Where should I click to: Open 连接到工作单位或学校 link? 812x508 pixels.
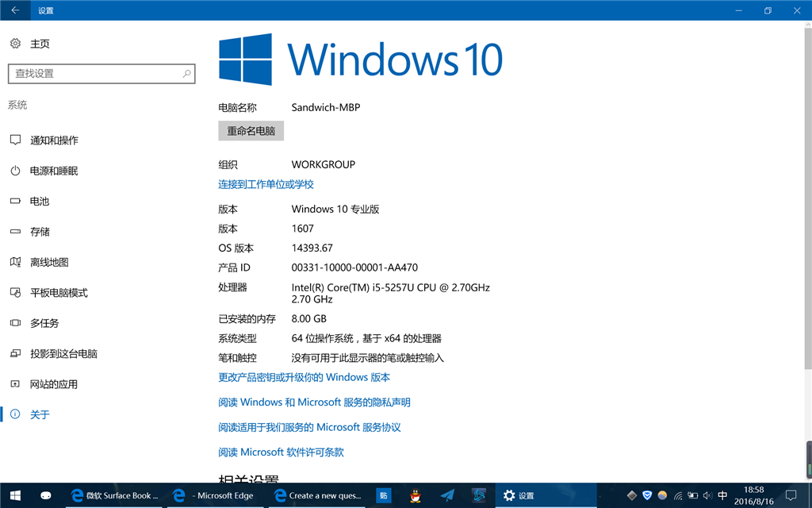click(x=266, y=184)
